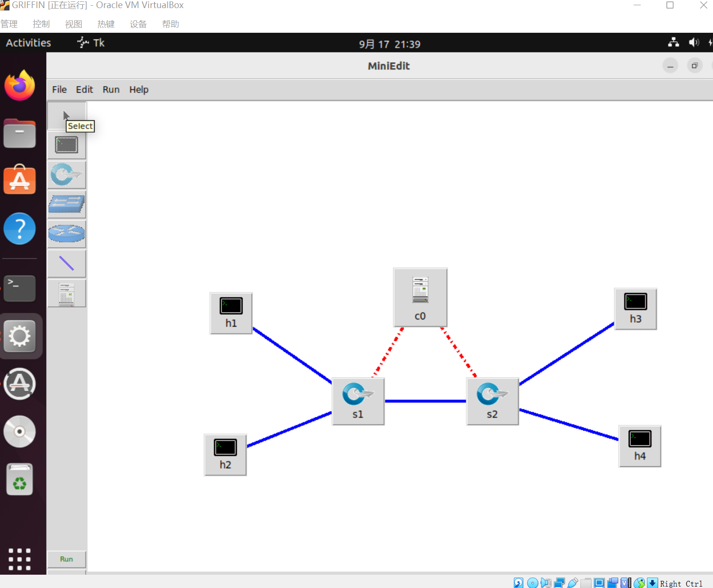Image resolution: width=713 pixels, height=588 pixels.
Task: Open VirtualBox 管理 menu
Action: [9, 24]
